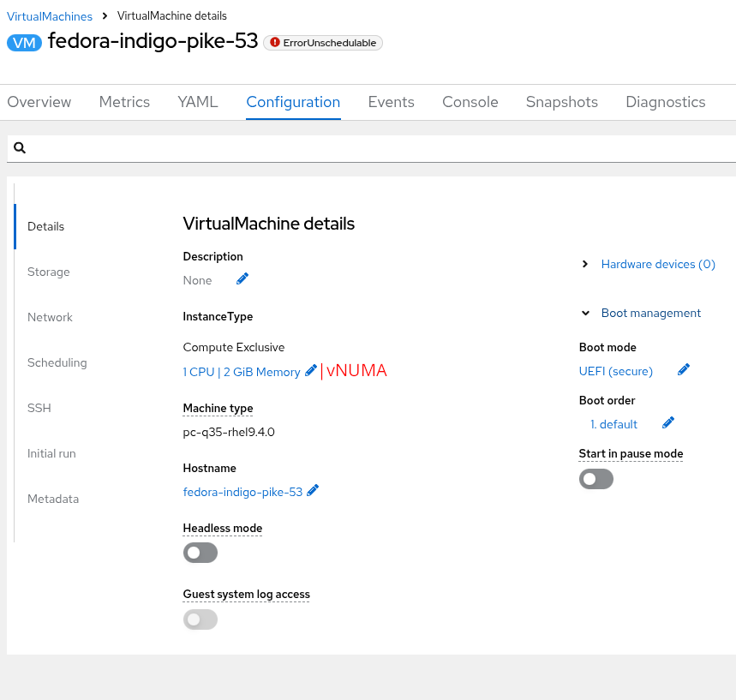Click the Boot order edit pencil
The height and width of the screenshot is (700, 736).
[x=668, y=423]
